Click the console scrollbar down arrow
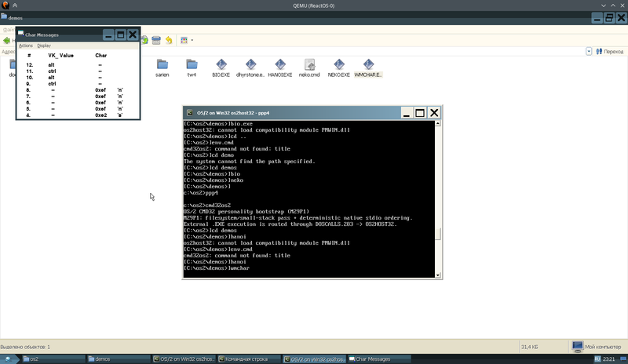The image size is (628, 364). tap(438, 275)
